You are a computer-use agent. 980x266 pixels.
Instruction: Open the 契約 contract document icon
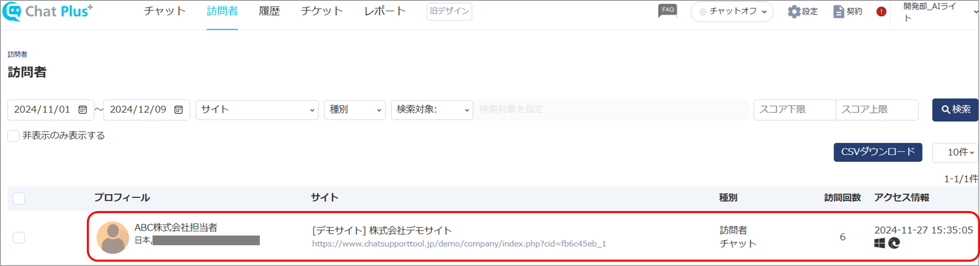coord(839,11)
